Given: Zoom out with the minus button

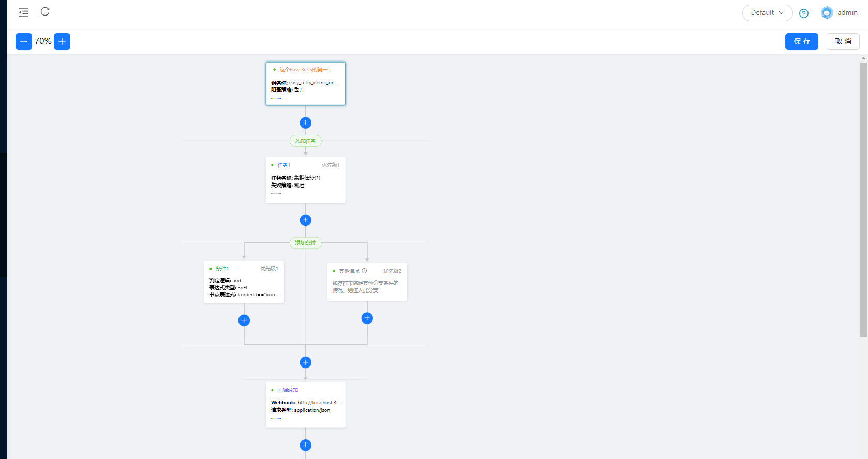Looking at the screenshot, I should [x=24, y=41].
